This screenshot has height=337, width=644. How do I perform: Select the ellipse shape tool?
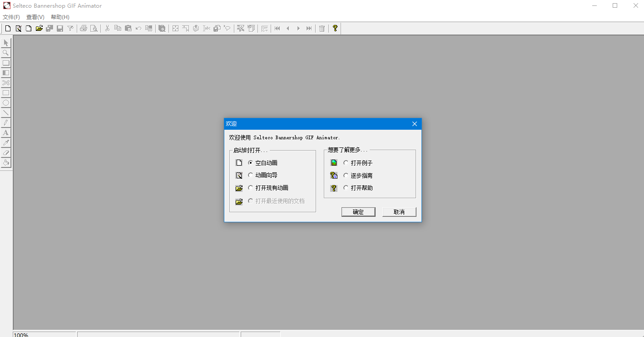tap(6, 103)
